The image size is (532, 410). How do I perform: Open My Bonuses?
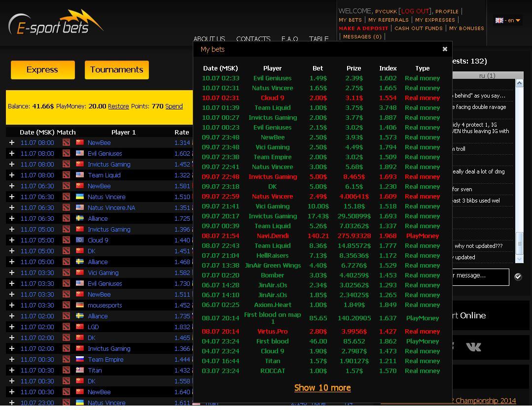(x=466, y=29)
